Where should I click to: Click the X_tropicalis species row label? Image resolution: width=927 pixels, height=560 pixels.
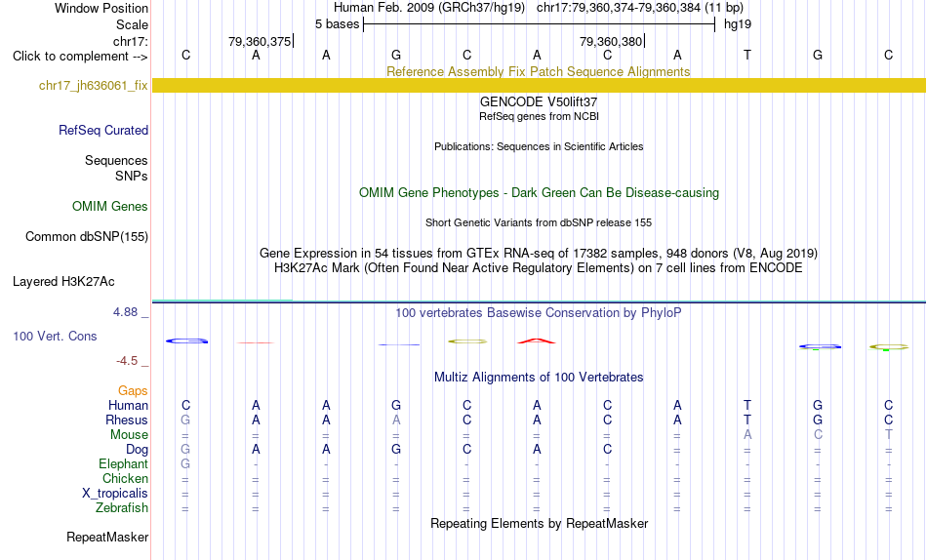click(x=115, y=494)
